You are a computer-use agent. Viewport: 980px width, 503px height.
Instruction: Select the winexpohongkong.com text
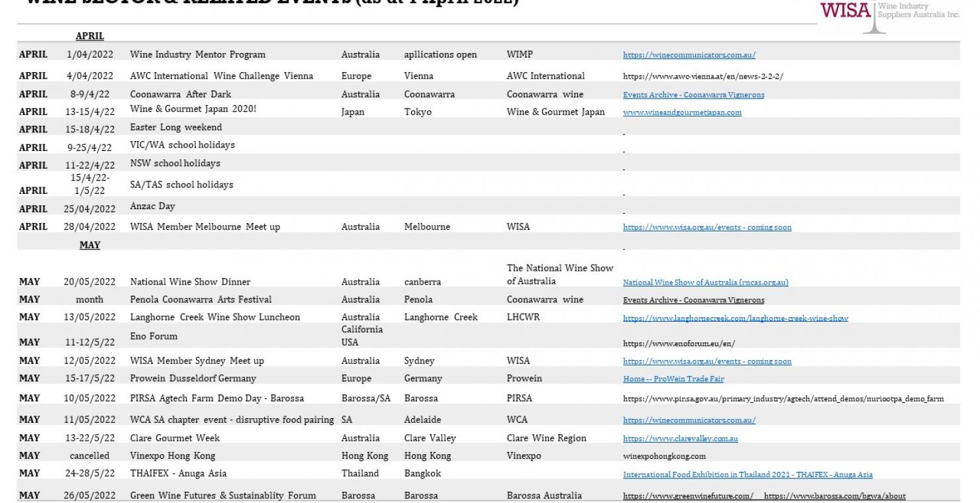pyautogui.click(x=664, y=456)
